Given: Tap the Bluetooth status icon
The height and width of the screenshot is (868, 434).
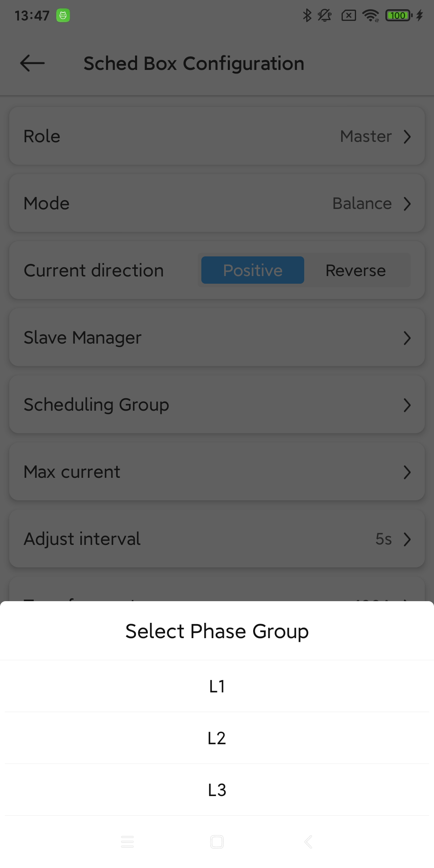Looking at the screenshot, I should point(307,16).
